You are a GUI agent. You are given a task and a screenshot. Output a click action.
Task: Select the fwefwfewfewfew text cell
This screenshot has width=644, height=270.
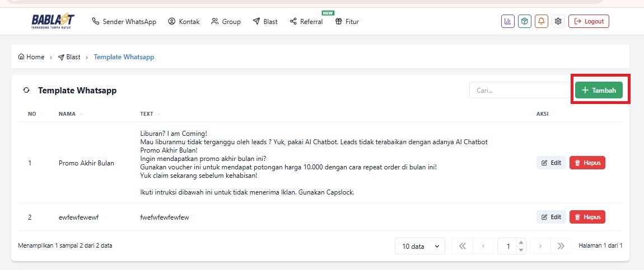point(164,217)
